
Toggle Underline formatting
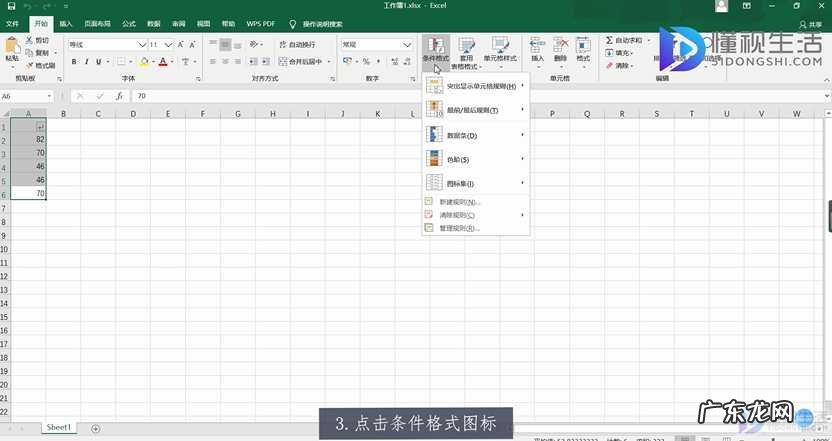[x=98, y=62]
